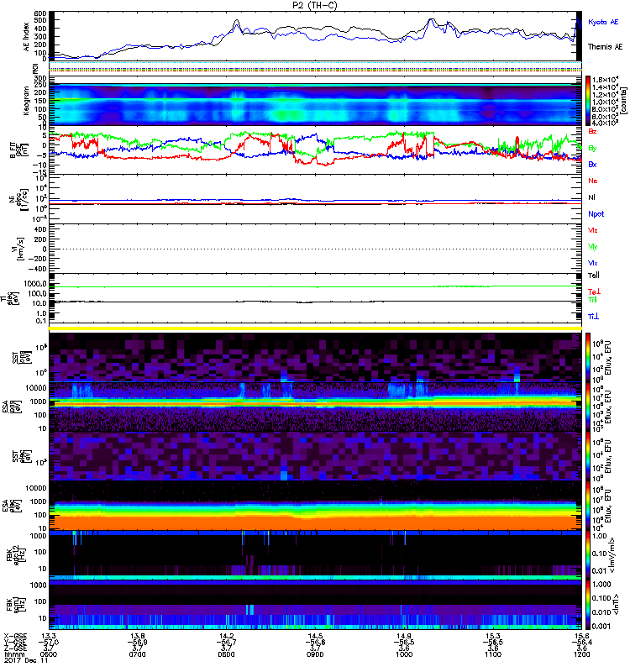The width and height of the screenshot is (630, 672).
Task: Click the 0.001 tick on nT color bar
Action: point(601,626)
